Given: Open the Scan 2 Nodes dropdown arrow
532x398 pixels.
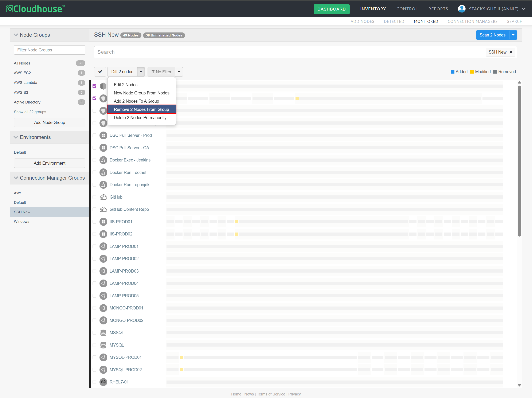Looking at the screenshot, I should 513,35.
